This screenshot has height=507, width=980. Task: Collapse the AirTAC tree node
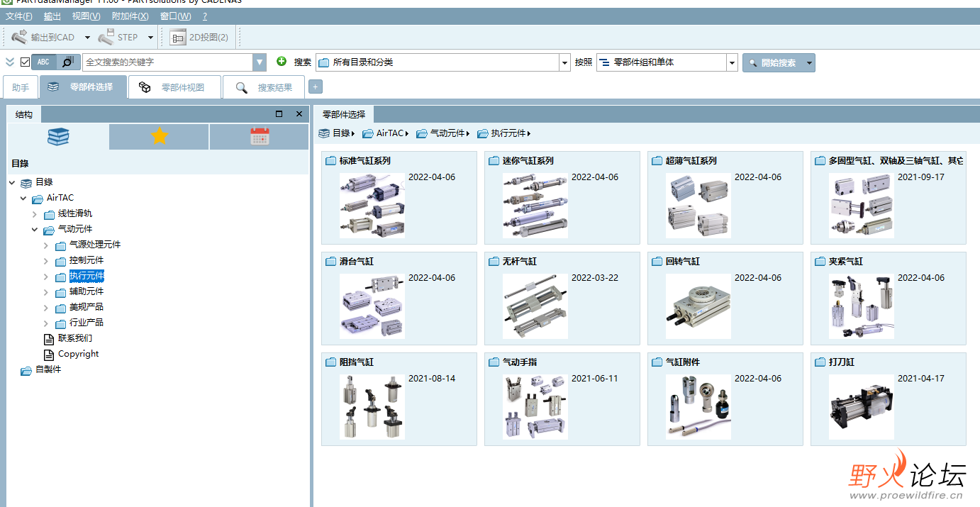click(x=23, y=198)
